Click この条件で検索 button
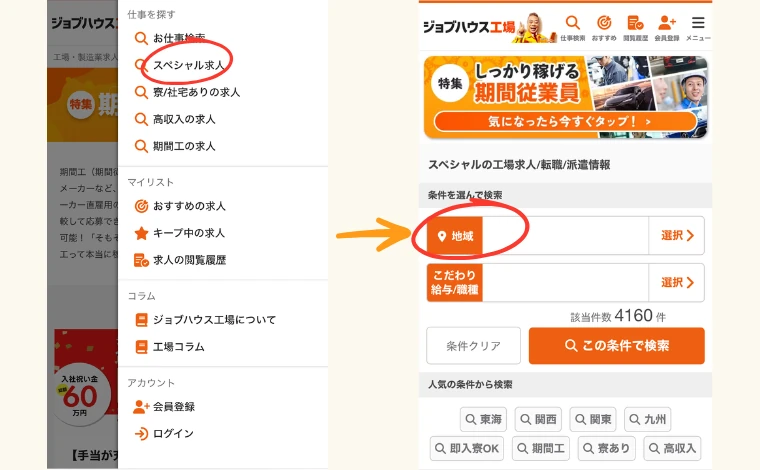The height and width of the screenshot is (470, 760). (617, 345)
